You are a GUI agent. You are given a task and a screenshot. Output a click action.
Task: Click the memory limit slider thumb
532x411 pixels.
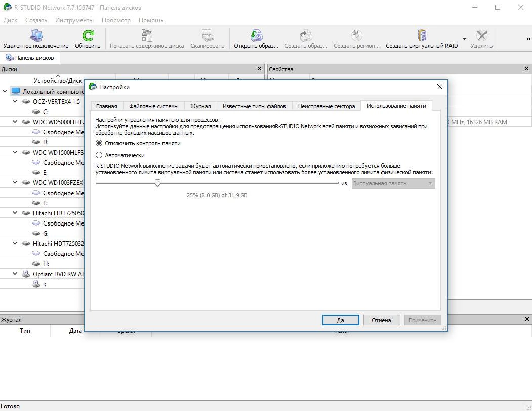point(157,183)
